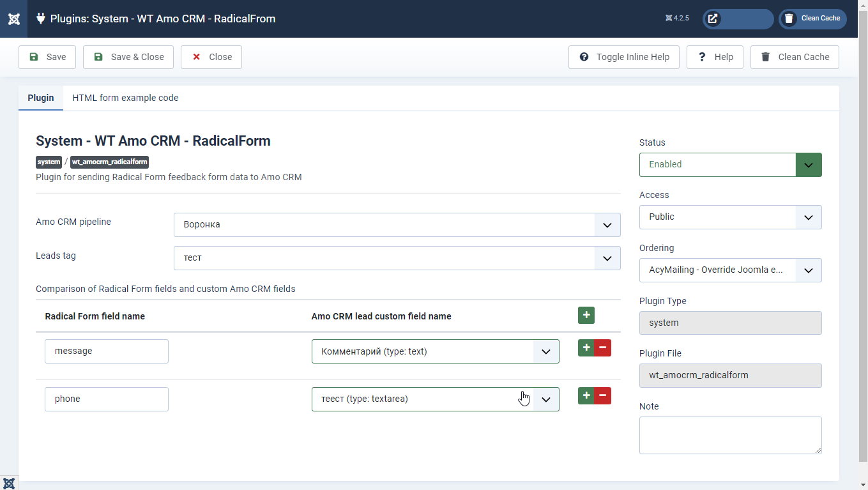868x490 pixels.
Task: Click the 'Comparison of Radical Form fields' label
Action: tap(165, 289)
